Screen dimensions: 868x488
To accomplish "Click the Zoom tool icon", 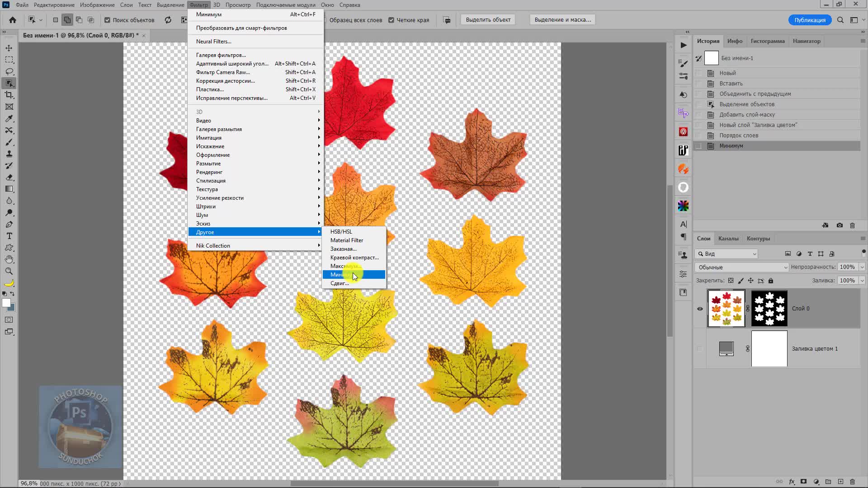I will tap(9, 271).
